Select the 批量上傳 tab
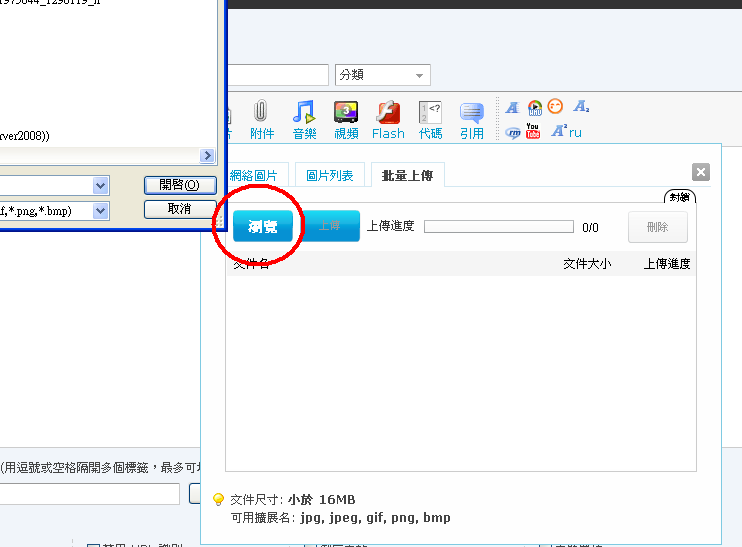 tap(407, 176)
